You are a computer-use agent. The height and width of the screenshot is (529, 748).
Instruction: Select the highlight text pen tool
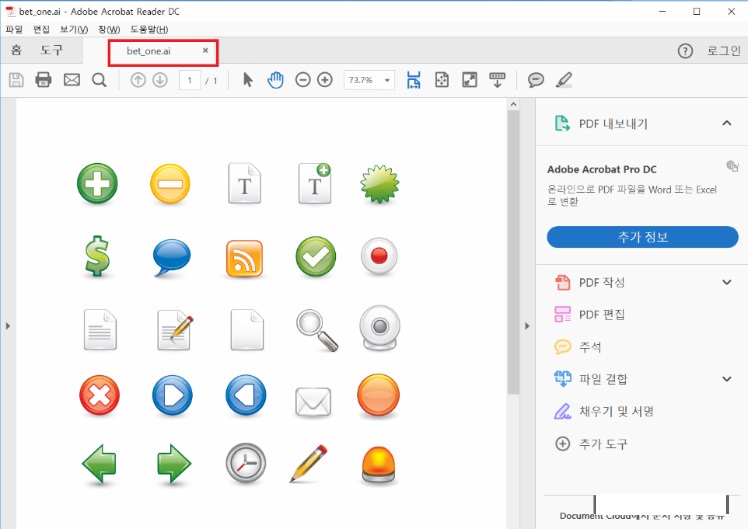564,80
